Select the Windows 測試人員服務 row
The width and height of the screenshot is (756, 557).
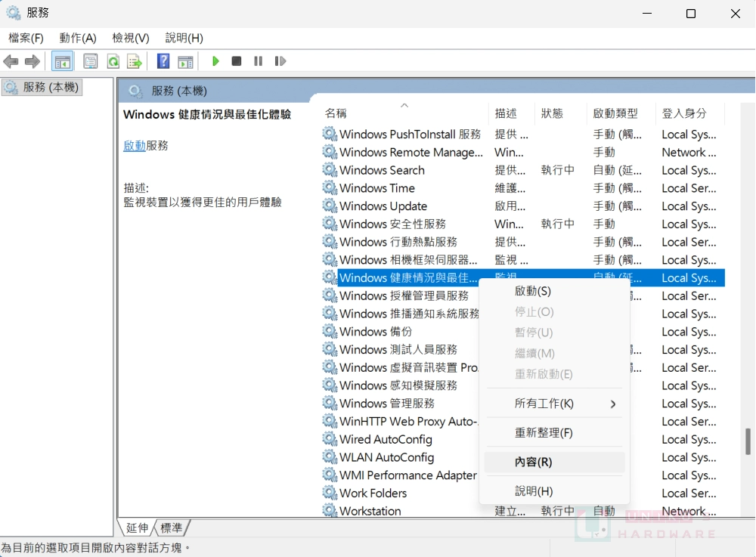pos(400,349)
